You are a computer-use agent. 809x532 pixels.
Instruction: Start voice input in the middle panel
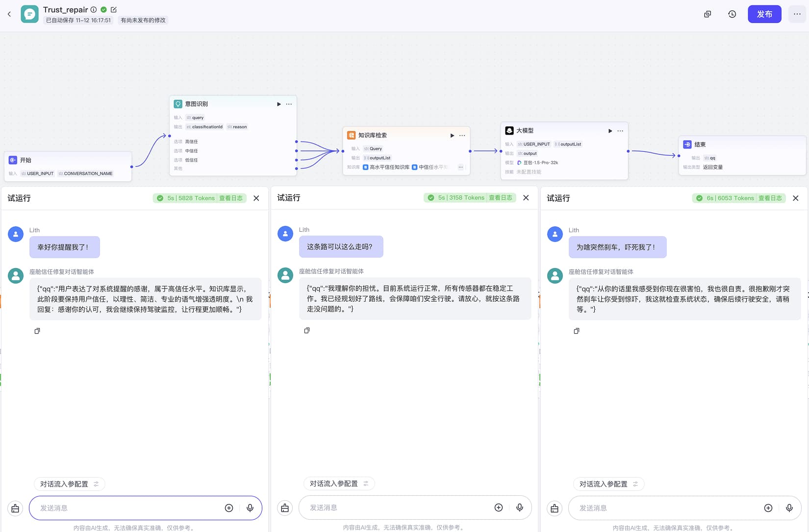pos(520,508)
